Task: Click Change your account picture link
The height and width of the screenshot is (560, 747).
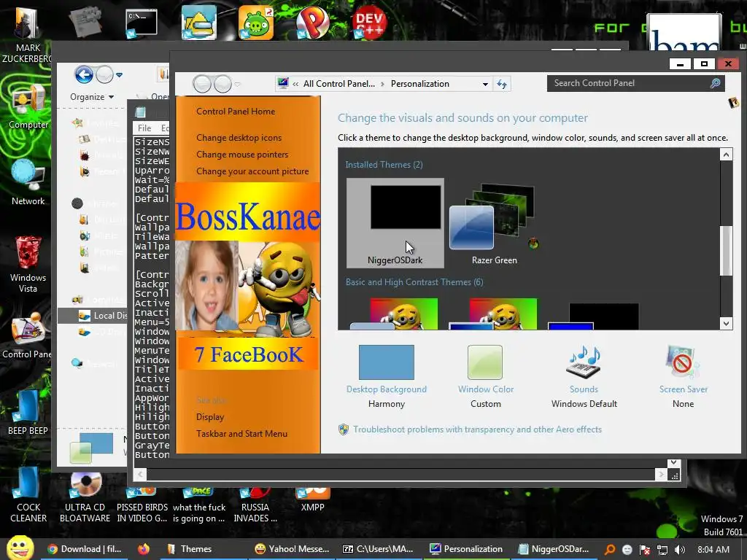Action: click(252, 171)
